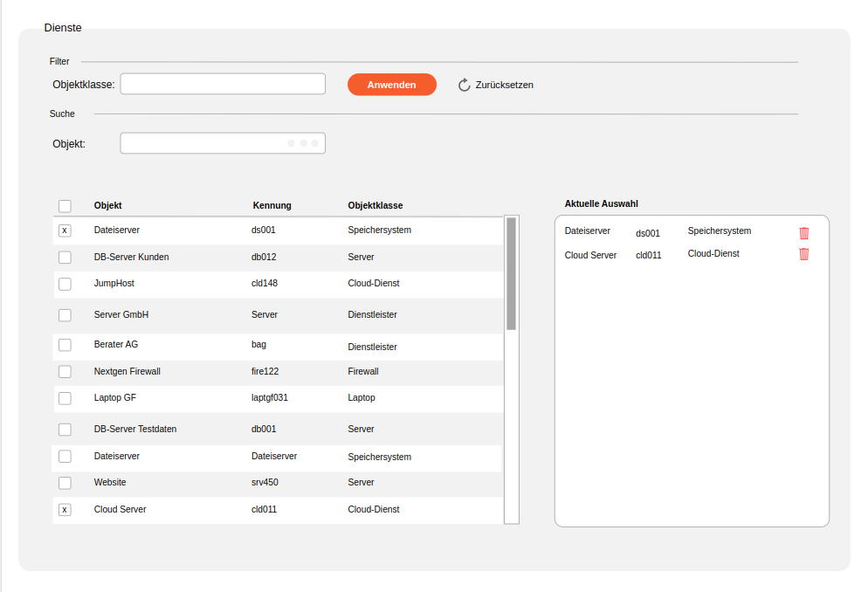Uncheck the Cloud Server cld011 checkbox
The image size is (868, 592).
click(65, 510)
